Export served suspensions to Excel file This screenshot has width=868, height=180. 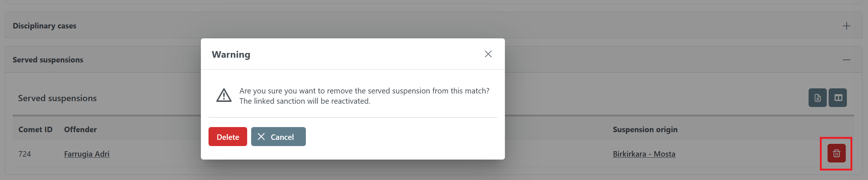(x=817, y=98)
